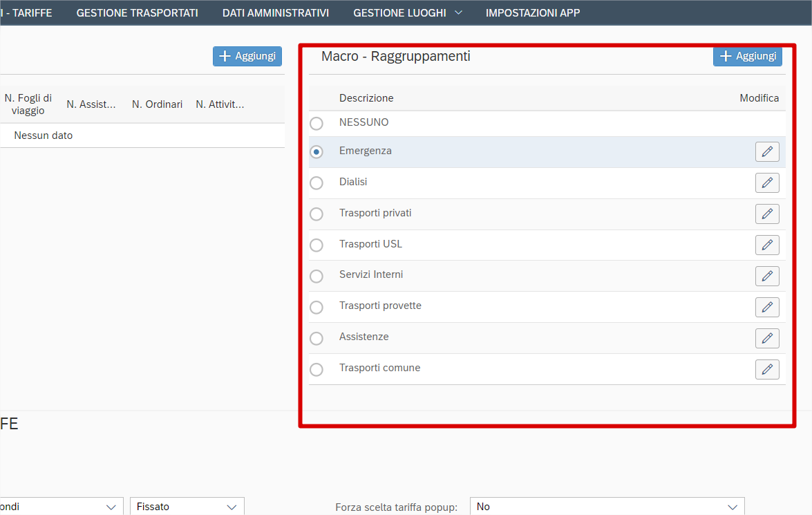This screenshot has height=515, width=812.
Task: Select the Dialisi radio button
Action: click(x=317, y=183)
